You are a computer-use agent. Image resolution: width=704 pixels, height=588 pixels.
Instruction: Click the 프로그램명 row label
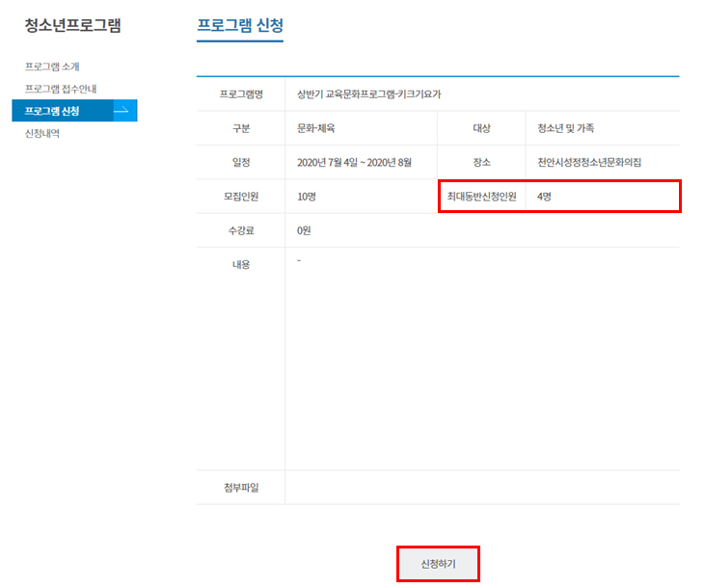coord(241,94)
